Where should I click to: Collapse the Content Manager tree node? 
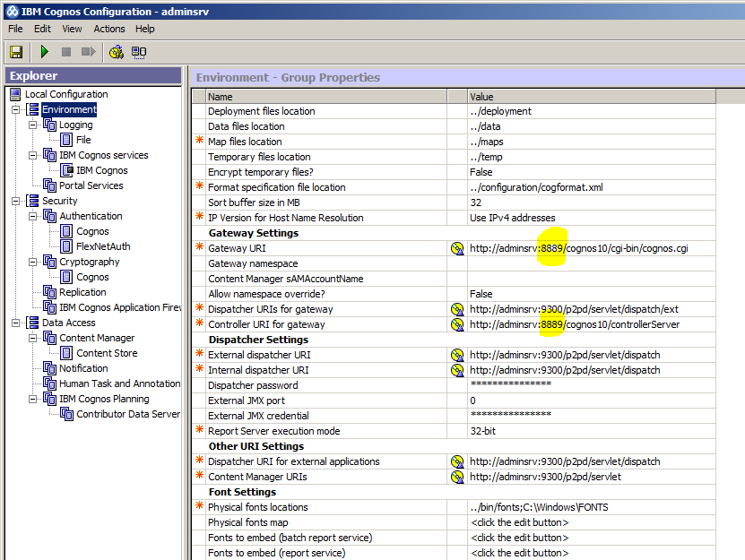point(33,338)
